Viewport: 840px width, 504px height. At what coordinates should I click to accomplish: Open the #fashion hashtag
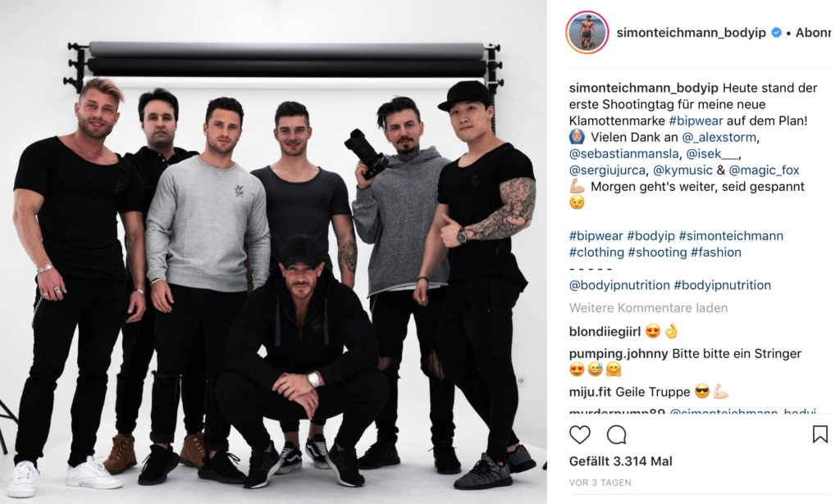click(x=715, y=252)
